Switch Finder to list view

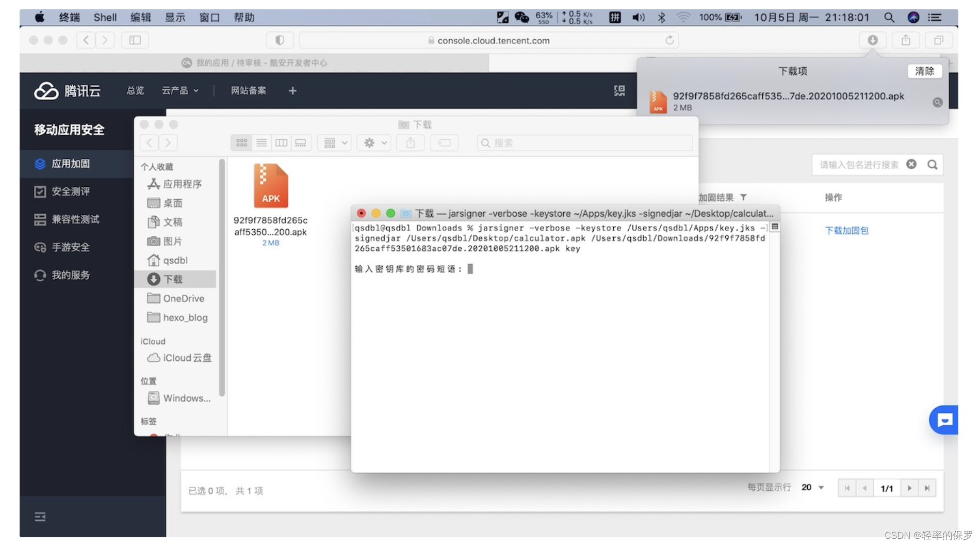(262, 143)
